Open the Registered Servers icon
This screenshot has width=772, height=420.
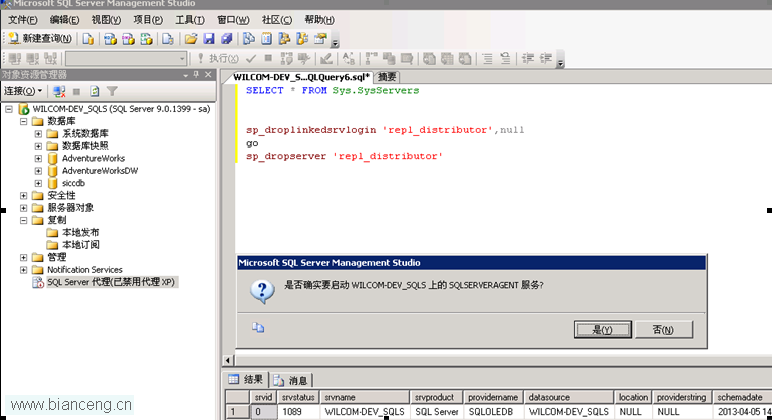[249, 38]
